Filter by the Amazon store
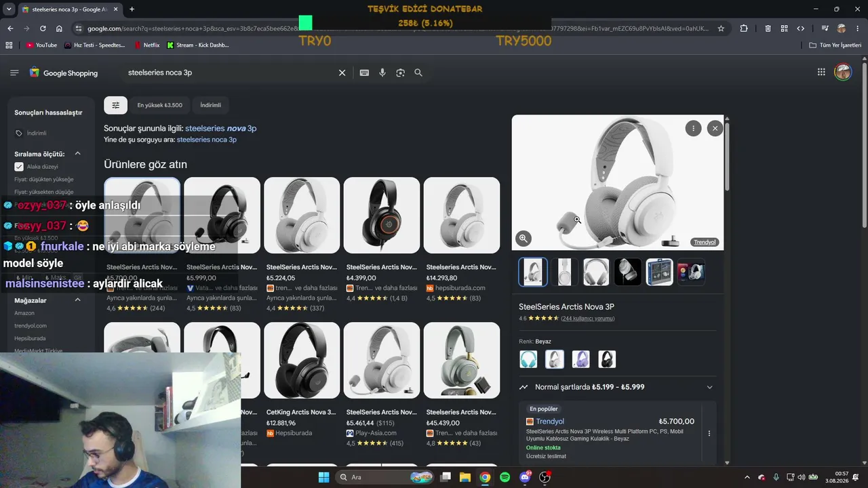This screenshot has width=868, height=488. pos(24,313)
